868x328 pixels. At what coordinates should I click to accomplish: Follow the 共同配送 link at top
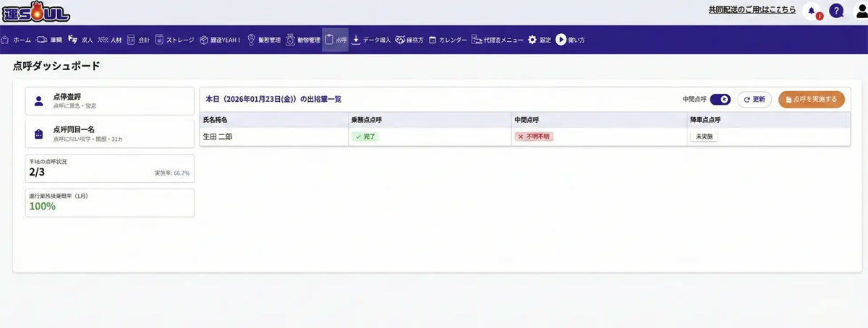752,9
